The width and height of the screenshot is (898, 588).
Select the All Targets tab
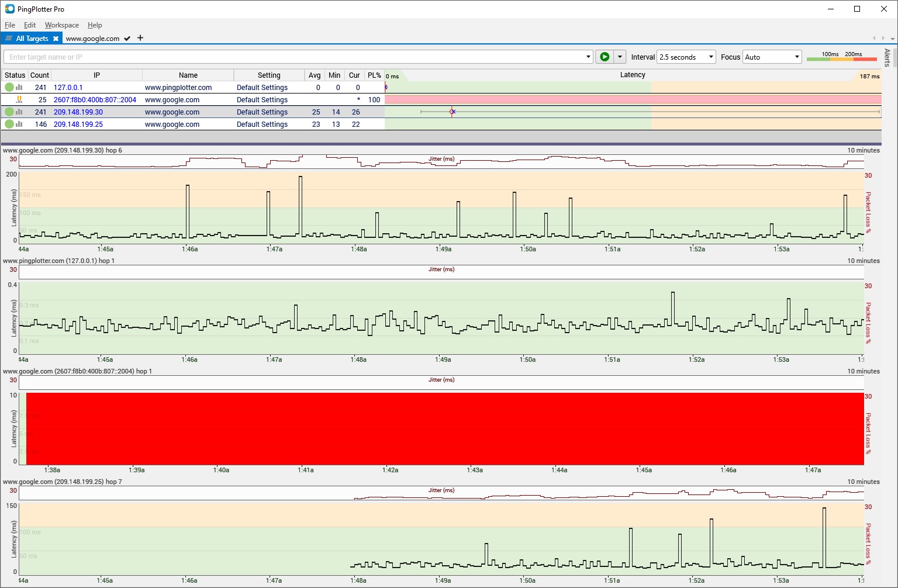[32, 39]
